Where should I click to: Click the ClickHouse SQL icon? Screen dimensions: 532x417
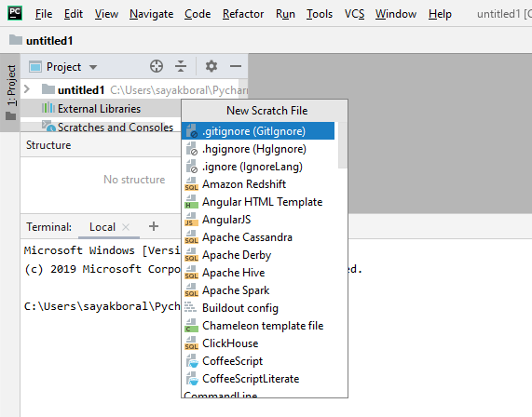pyautogui.click(x=191, y=343)
